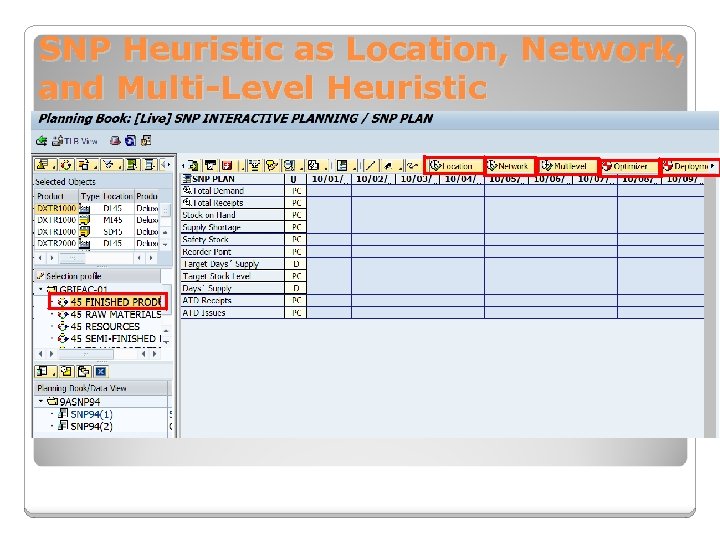Click the hierarchy icon in the selector toolbar
Screen dimensions: 720x540
pyautogui.click(x=86, y=165)
